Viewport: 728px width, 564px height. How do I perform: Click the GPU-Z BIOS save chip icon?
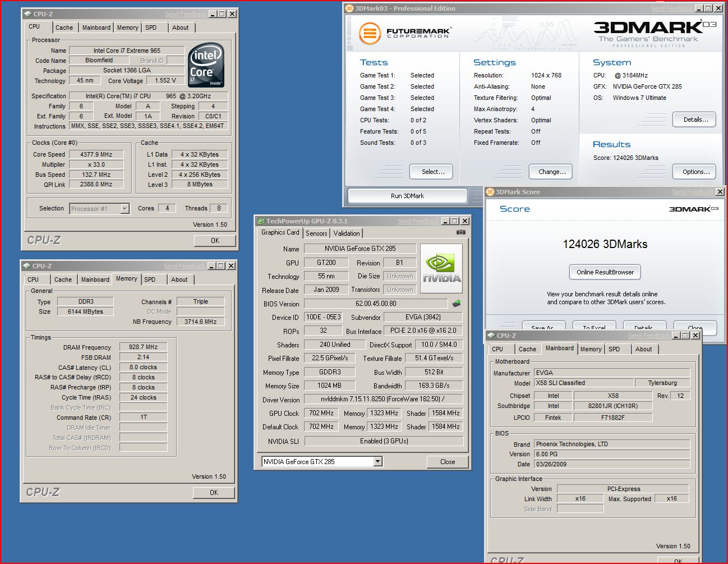pos(457,304)
